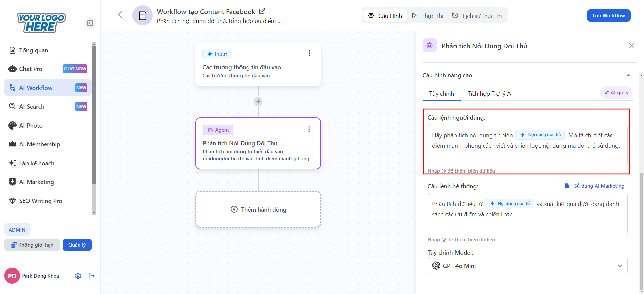Open Lịch sử thực thi tab

tap(477, 16)
